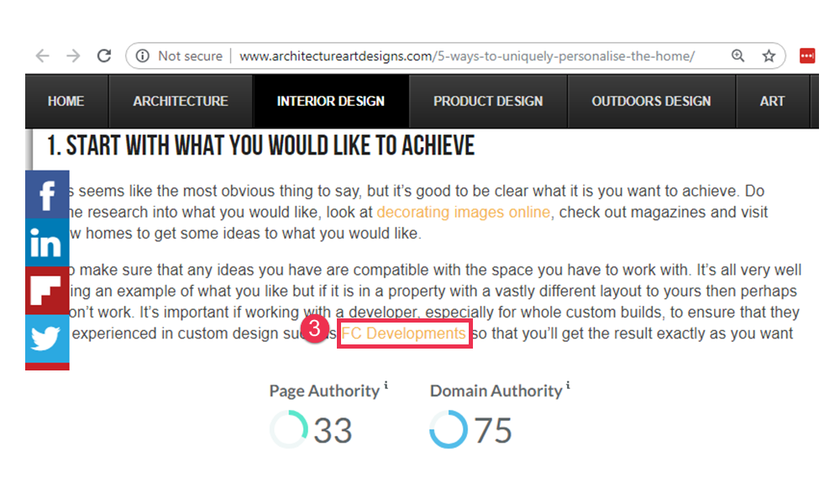View site info next to Not secure
840x504 pixels.
pos(143,56)
